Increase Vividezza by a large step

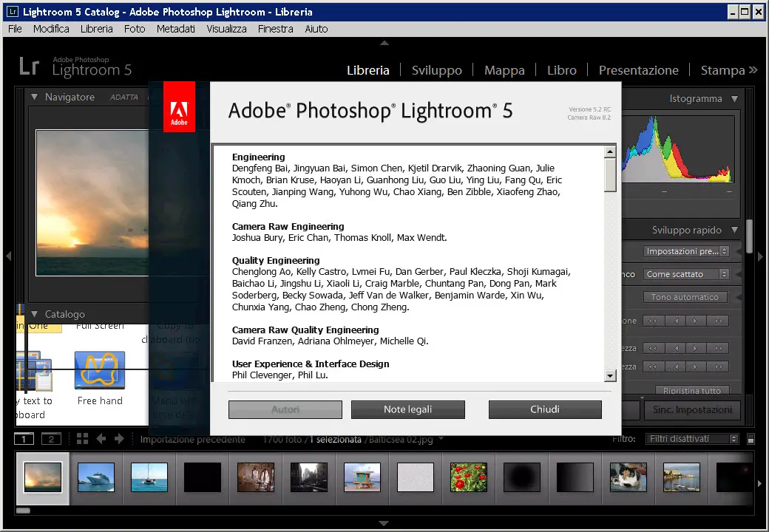pyautogui.click(x=719, y=366)
